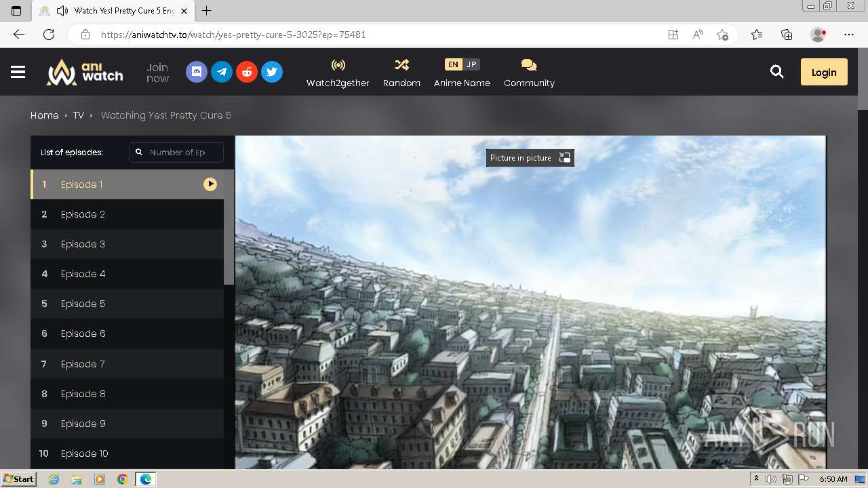Go to Home breadcrumb
The image size is (868, 488).
click(45, 115)
